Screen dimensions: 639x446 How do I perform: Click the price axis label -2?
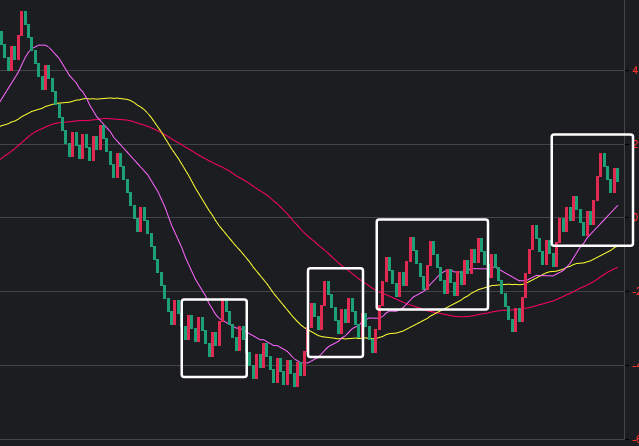click(633, 291)
